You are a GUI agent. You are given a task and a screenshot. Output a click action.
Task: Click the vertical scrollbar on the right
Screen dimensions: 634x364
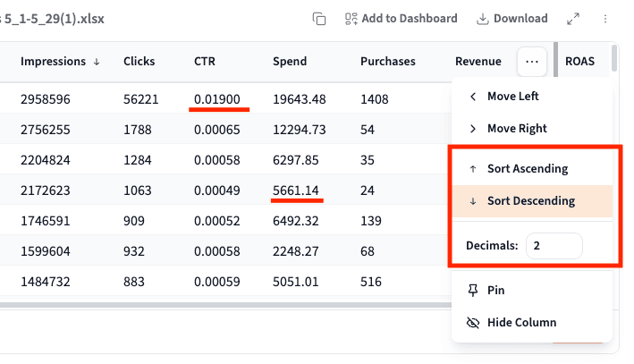point(614,58)
